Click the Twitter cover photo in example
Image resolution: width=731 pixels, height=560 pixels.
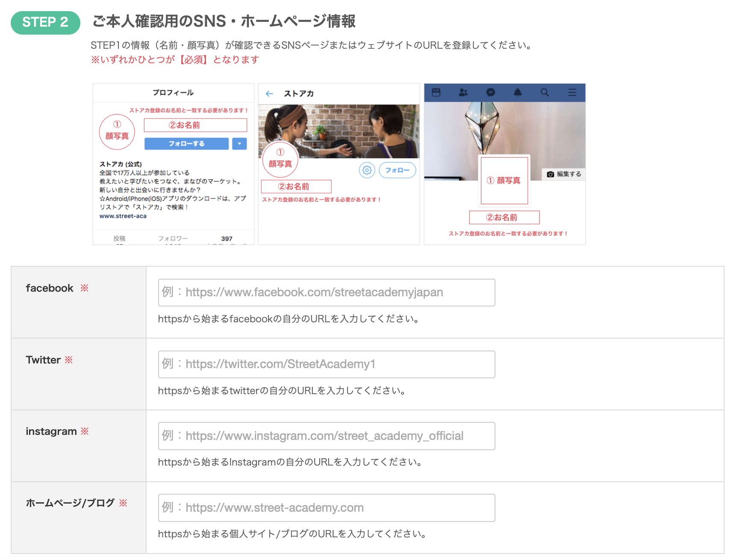[x=339, y=131]
